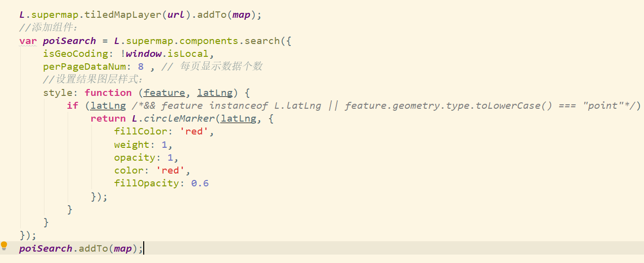Click "instanceof" in the commented condition
Image resolution: width=644 pixels, height=263 pixels.
point(238,105)
